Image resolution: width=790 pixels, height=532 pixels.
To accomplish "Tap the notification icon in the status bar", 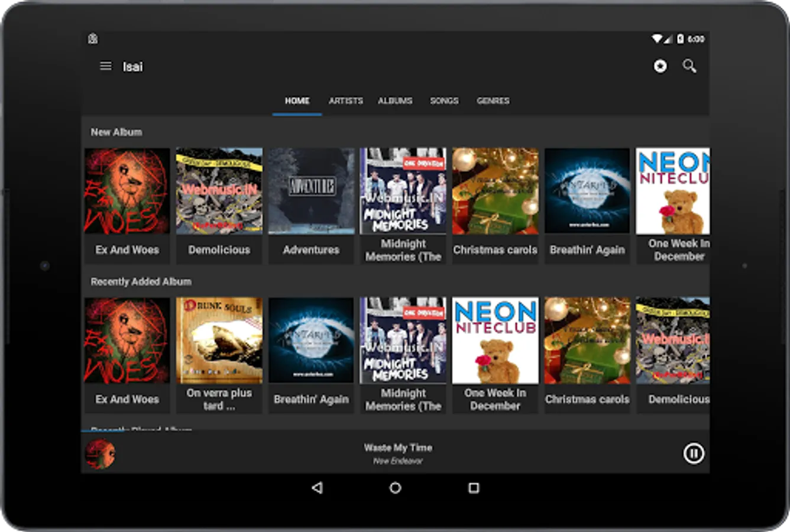I will [x=93, y=39].
